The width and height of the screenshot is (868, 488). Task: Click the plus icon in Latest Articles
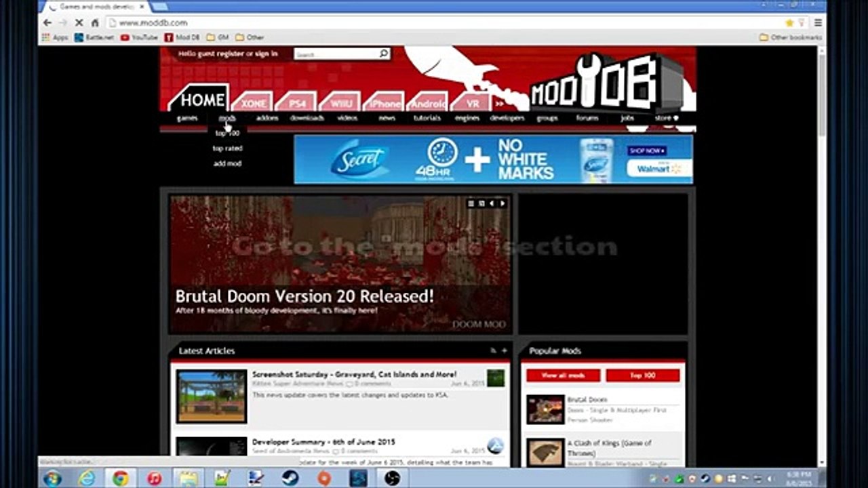pos(504,350)
